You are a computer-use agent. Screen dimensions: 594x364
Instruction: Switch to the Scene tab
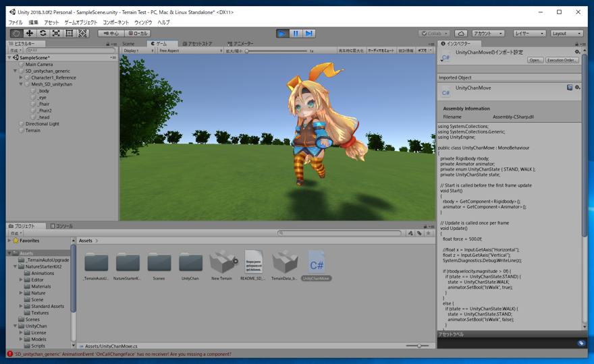[x=128, y=44]
